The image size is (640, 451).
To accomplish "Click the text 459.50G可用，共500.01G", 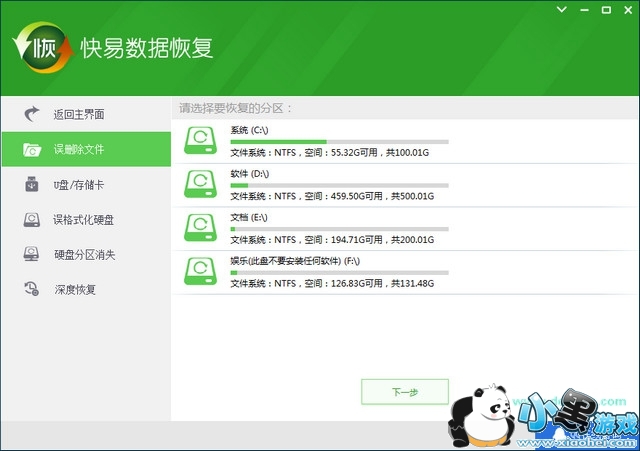I will pos(382,196).
